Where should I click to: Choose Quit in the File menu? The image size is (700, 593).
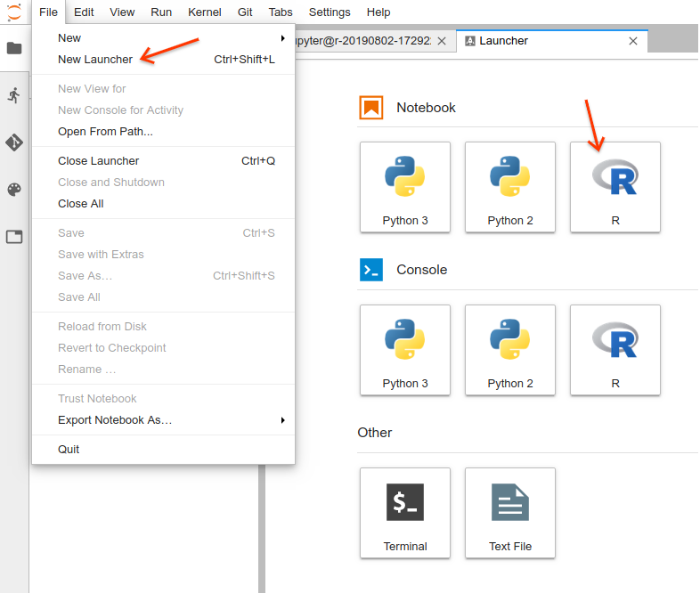69,450
